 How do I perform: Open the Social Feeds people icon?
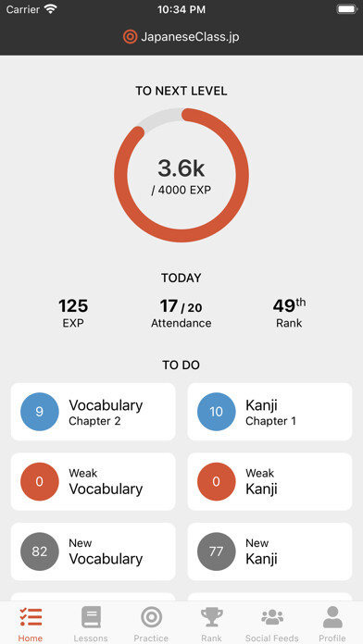272,617
